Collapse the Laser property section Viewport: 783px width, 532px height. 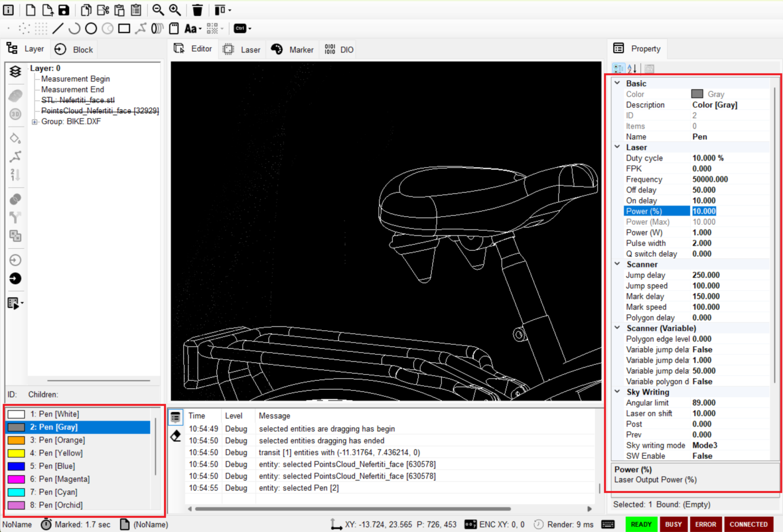pos(617,147)
